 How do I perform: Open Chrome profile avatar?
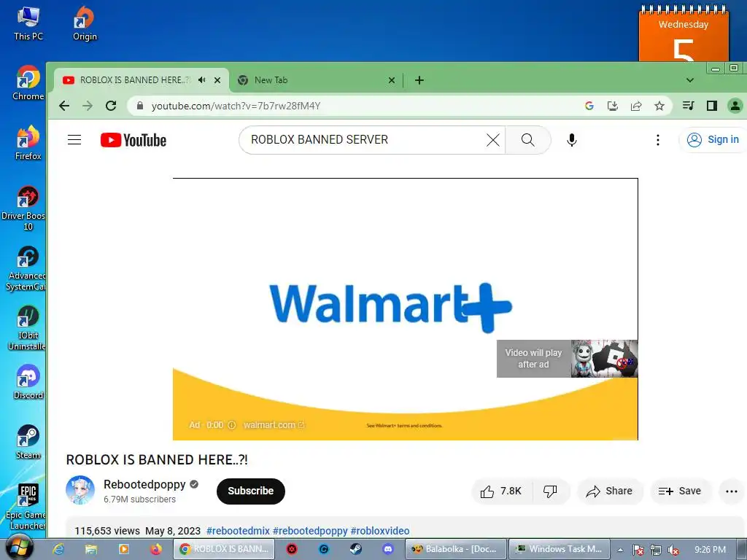(735, 106)
